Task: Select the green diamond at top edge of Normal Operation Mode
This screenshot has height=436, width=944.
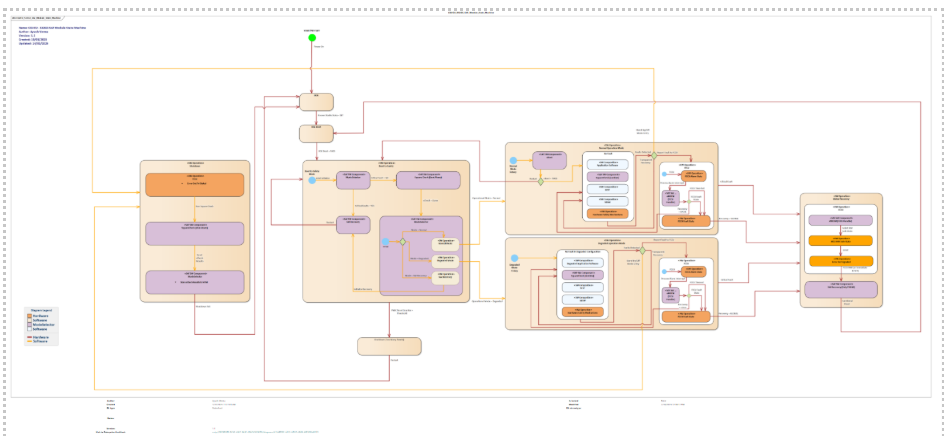Action: pyautogui.click(x=654, y=155)
